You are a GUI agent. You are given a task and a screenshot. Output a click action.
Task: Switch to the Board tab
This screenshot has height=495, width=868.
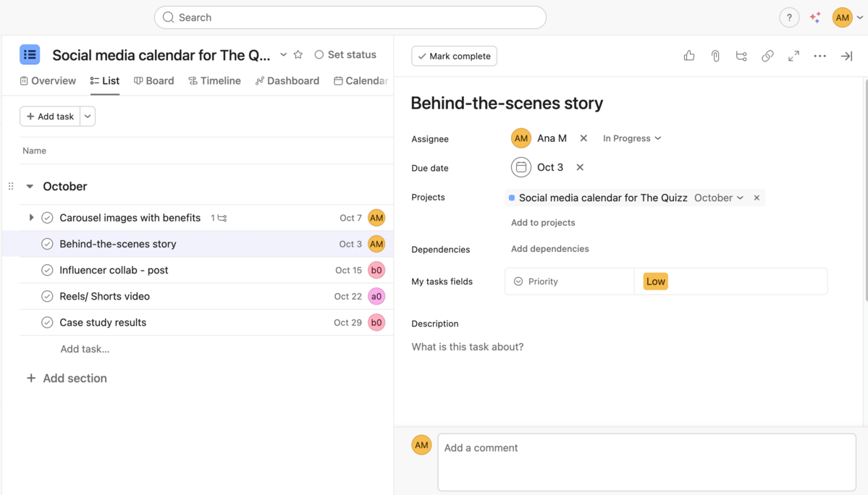(x=153, y=80)
